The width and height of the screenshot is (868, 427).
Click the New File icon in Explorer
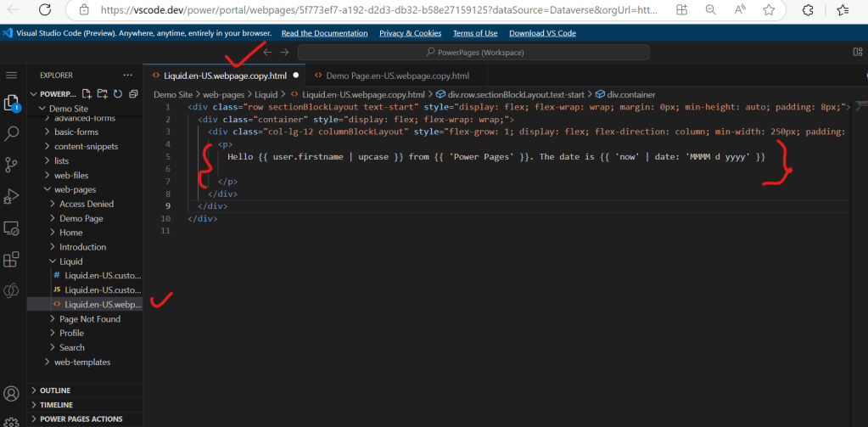87,93
